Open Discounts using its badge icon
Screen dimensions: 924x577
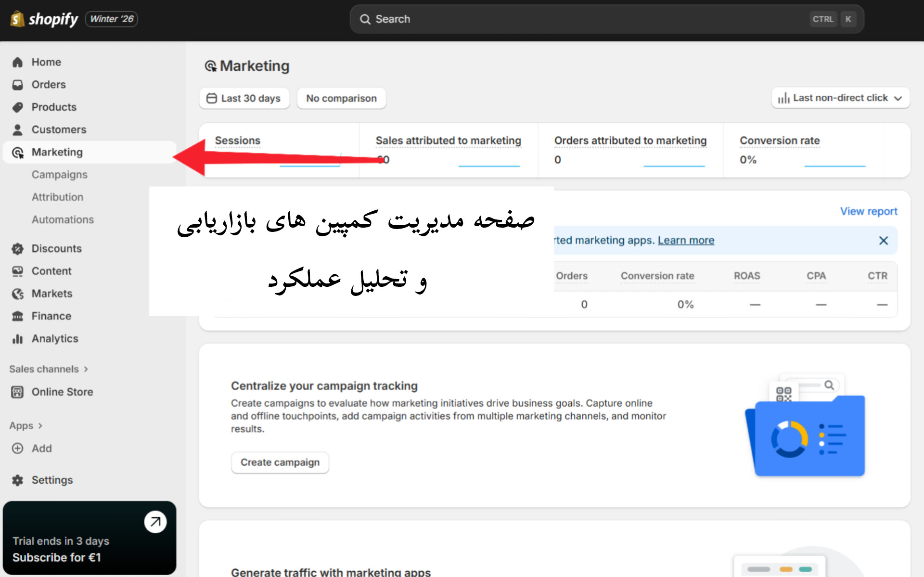18,249
